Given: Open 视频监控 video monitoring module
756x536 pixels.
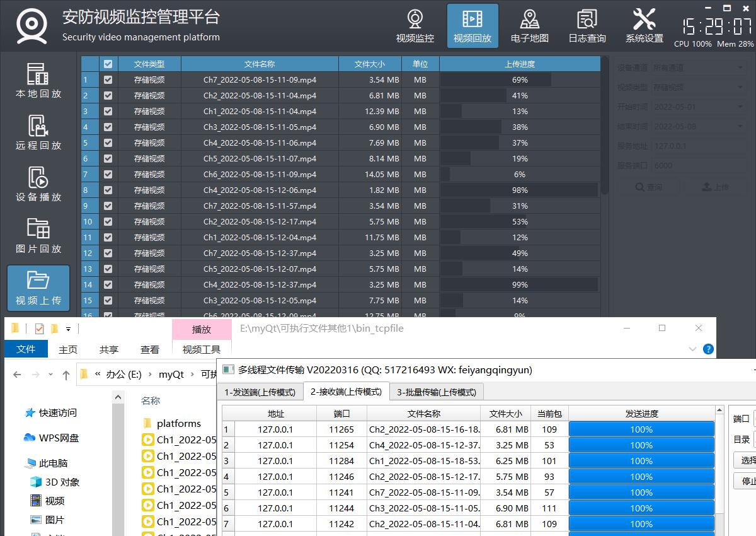Looking at the screenshot, I should (x=415, y=26).
